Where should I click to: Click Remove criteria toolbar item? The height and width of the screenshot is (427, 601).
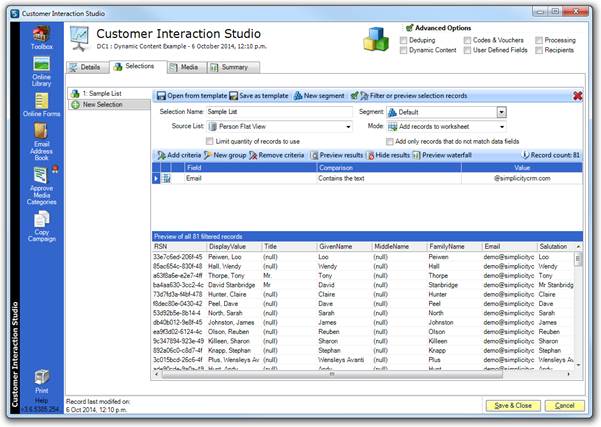276,155
